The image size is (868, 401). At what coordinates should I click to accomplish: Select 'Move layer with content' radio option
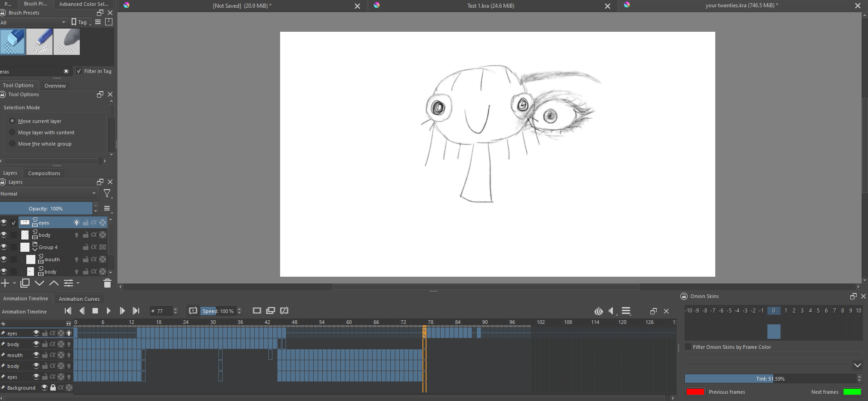[12, 132]
